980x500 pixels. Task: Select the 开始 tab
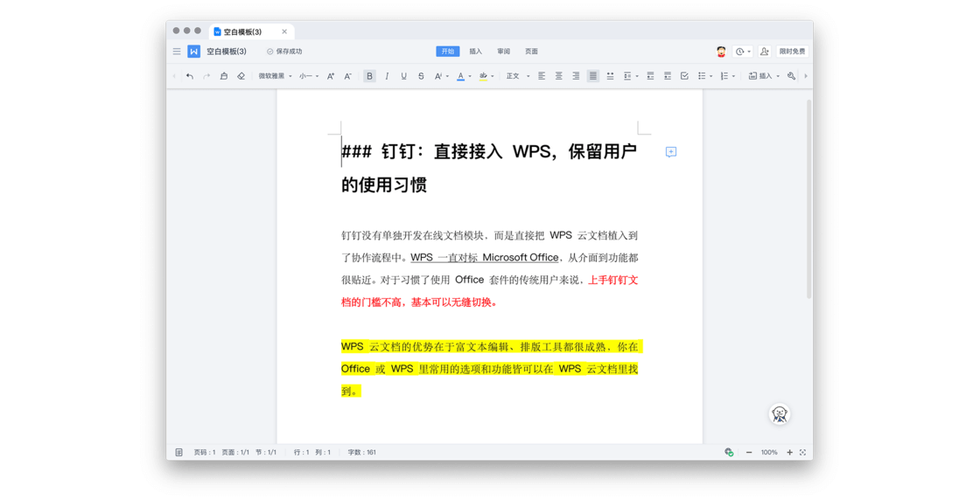click(447, 52)
